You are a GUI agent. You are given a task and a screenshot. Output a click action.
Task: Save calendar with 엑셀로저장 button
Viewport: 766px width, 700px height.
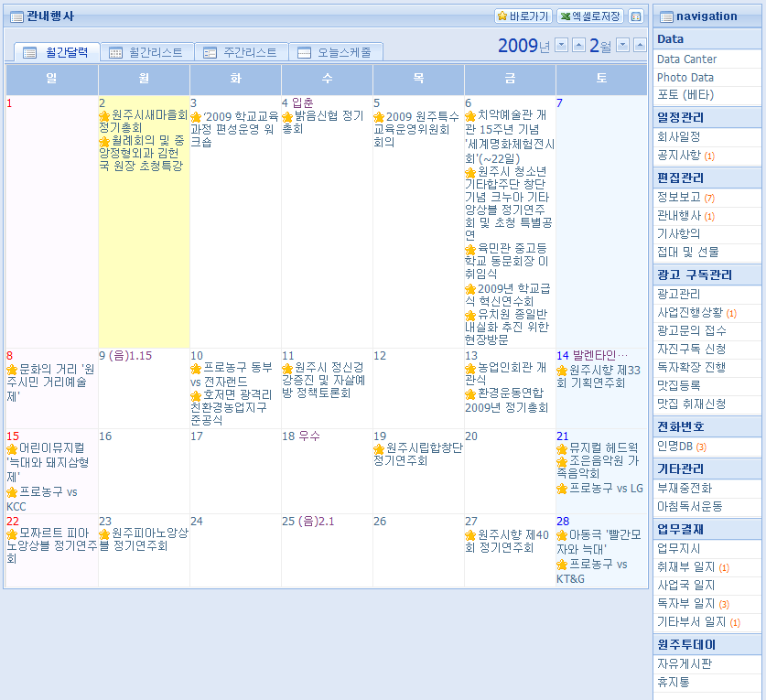pos(590,16)
